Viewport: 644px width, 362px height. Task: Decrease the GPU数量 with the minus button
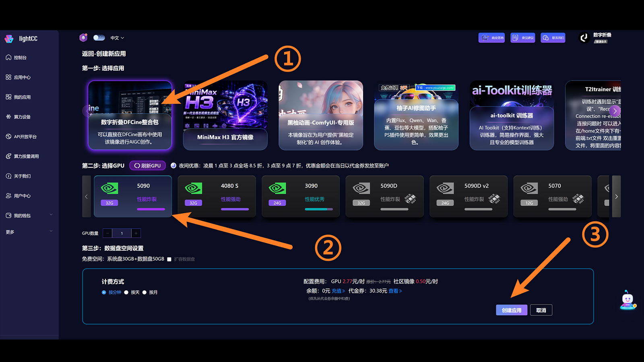coord(107,233)
